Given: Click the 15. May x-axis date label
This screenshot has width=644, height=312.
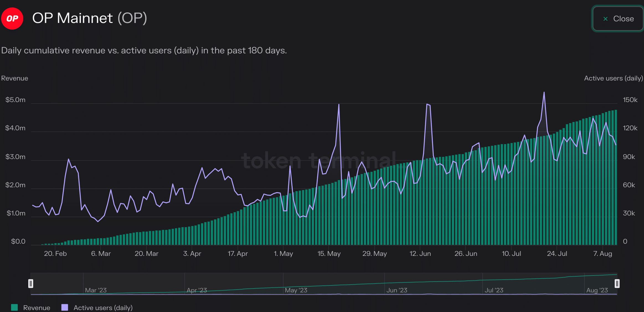Looking at the screenshot, I should 329,253.
